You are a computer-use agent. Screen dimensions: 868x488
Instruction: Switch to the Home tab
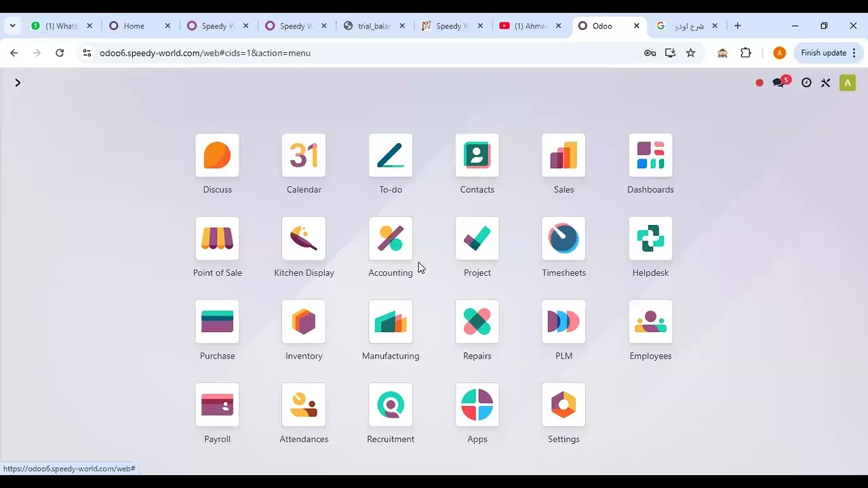point(134,26)
